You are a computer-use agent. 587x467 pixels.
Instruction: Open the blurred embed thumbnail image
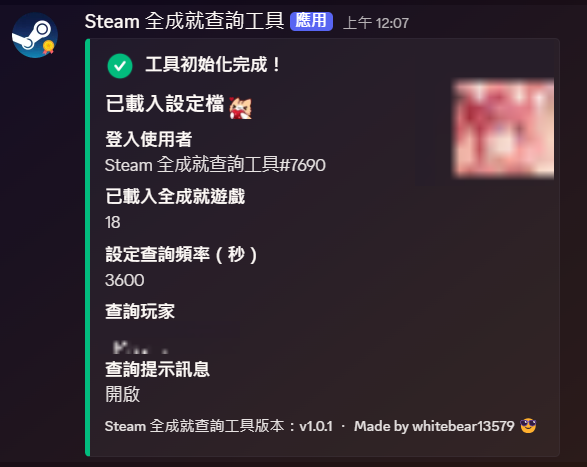coord(504,128)
